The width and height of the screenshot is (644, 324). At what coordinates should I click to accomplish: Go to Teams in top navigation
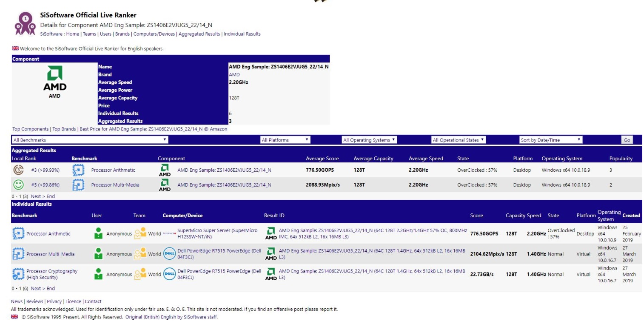click(x=89, y=34)
